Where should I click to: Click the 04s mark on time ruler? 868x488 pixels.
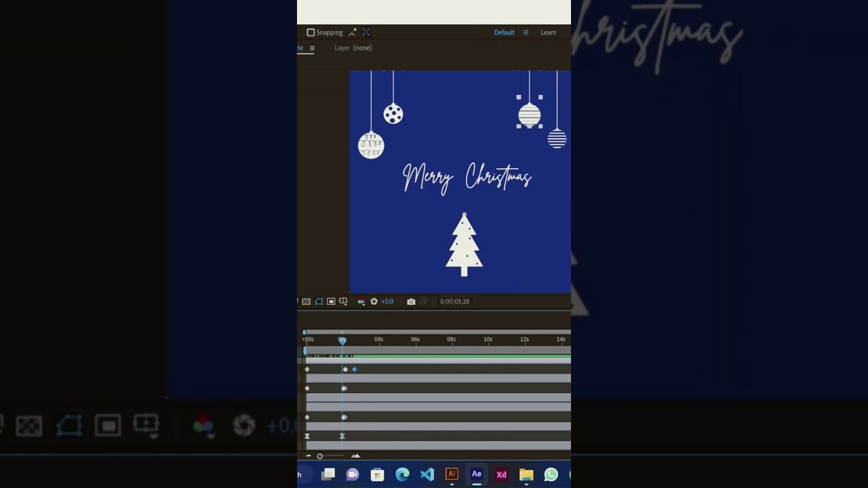378,339
